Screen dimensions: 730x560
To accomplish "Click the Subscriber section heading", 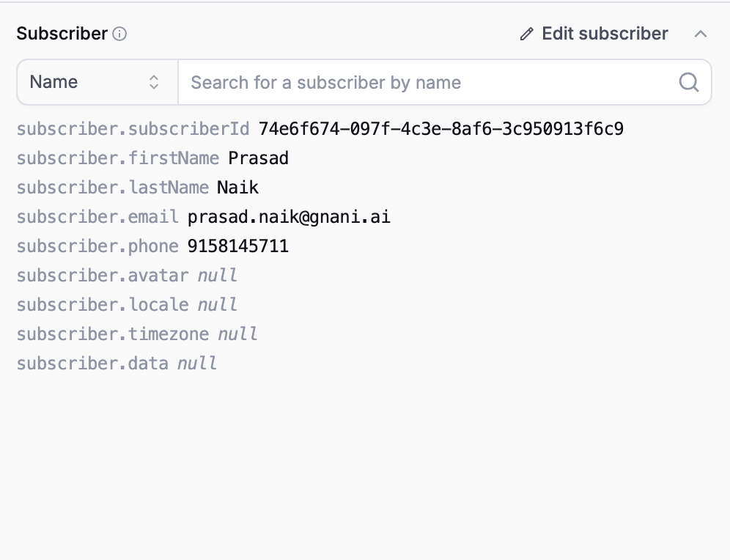I will [x=62, y=34].
